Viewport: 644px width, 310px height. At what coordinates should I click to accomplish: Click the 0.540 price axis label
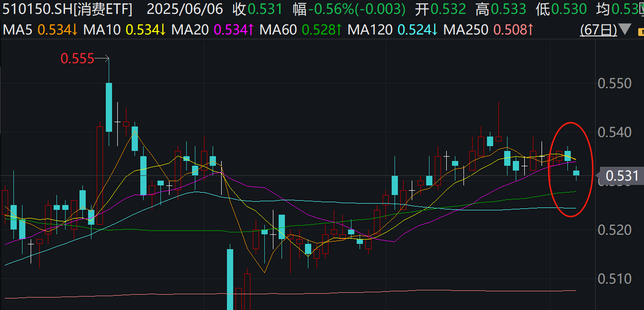coord(614,132)
